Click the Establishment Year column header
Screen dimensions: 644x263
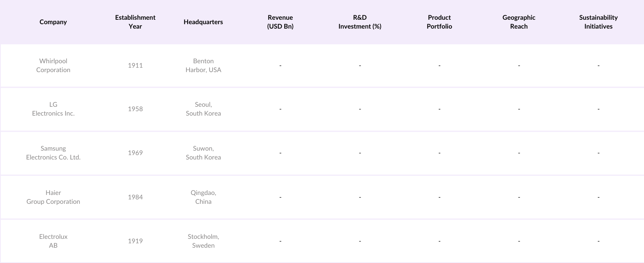click(x=135, y=22)
